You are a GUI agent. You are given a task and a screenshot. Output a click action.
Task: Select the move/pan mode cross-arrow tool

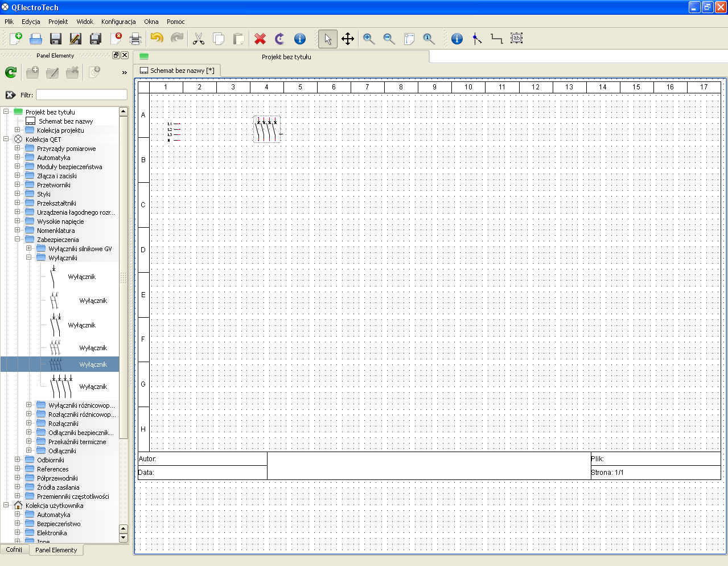pos(348,39)
